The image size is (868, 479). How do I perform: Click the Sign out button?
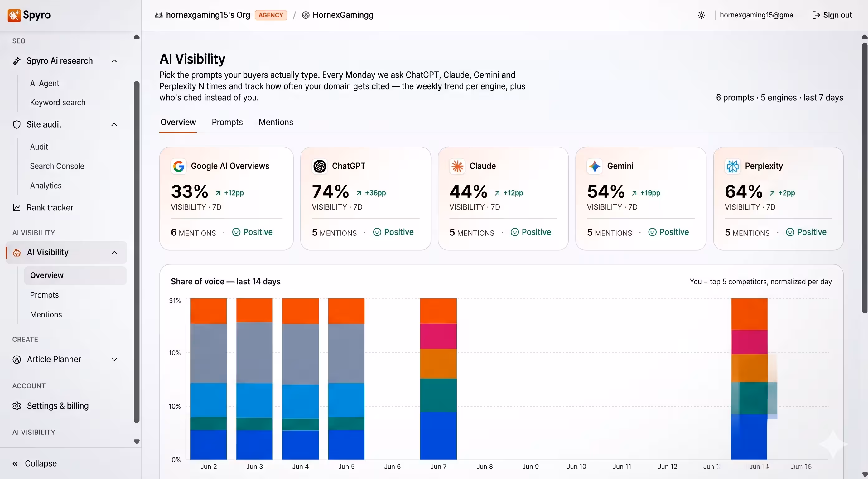(x=832, y=15)
